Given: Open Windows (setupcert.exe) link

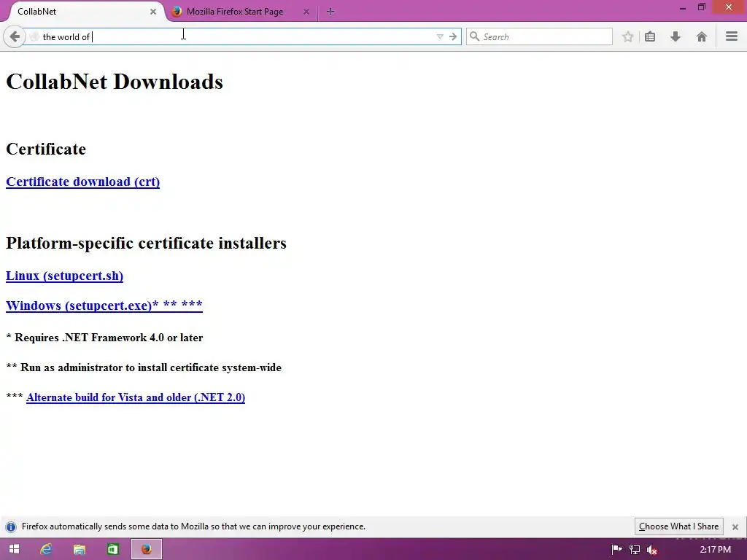Looking at the screenshot, I should click(x=104, y=306).
